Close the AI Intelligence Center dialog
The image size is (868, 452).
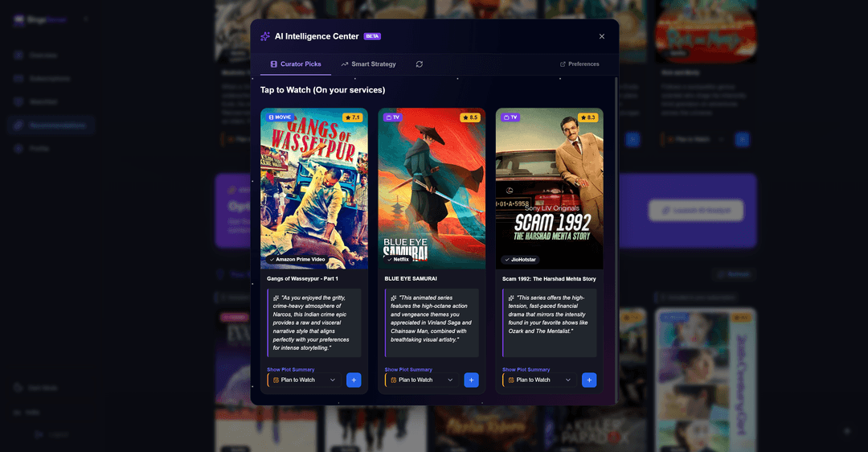tap(602, 36)
